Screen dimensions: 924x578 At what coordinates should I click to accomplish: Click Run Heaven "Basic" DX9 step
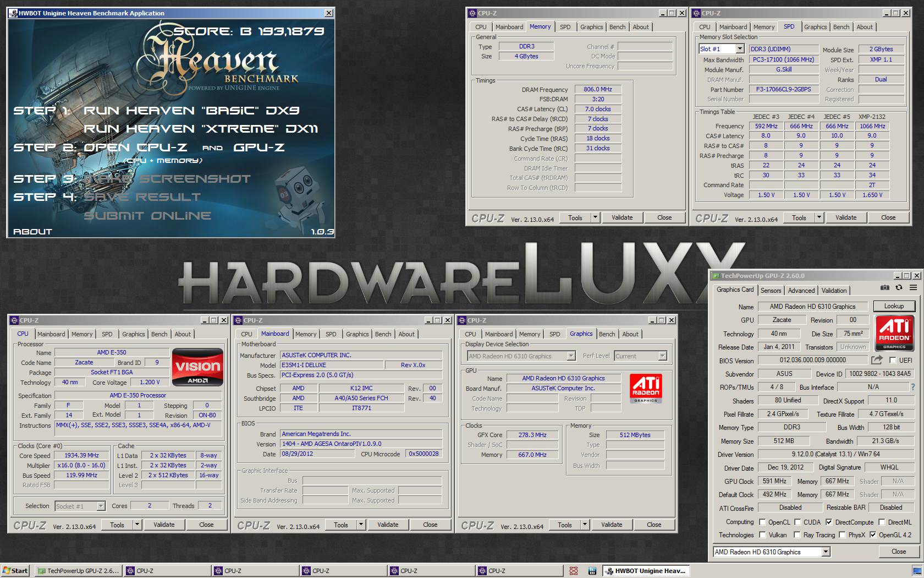coord(191,111)
